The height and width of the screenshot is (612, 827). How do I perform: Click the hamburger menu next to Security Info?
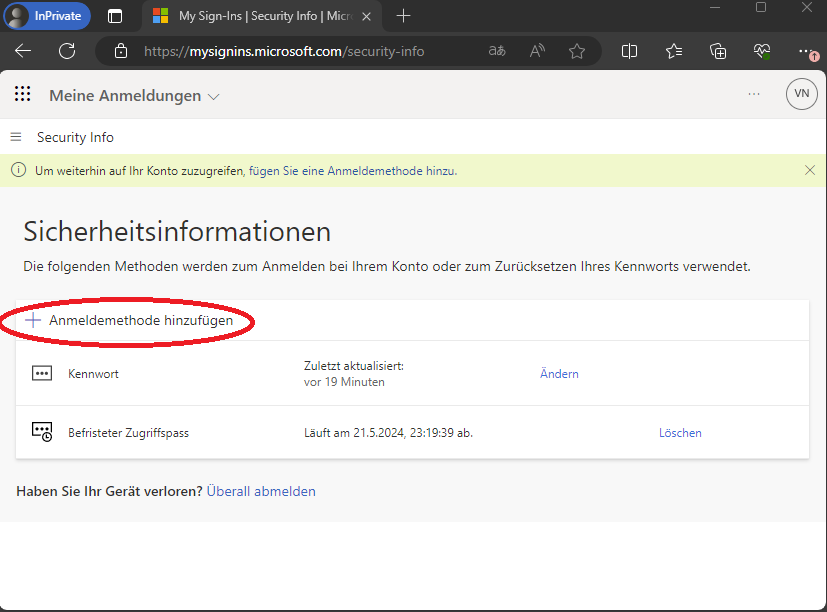pos(16,137)
